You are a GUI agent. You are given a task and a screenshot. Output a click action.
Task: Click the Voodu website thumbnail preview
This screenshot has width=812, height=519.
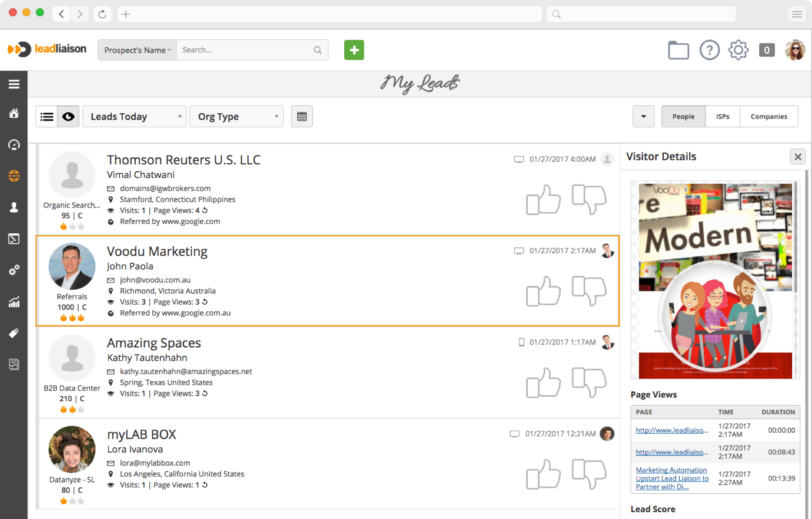click(x=715, y=281)
